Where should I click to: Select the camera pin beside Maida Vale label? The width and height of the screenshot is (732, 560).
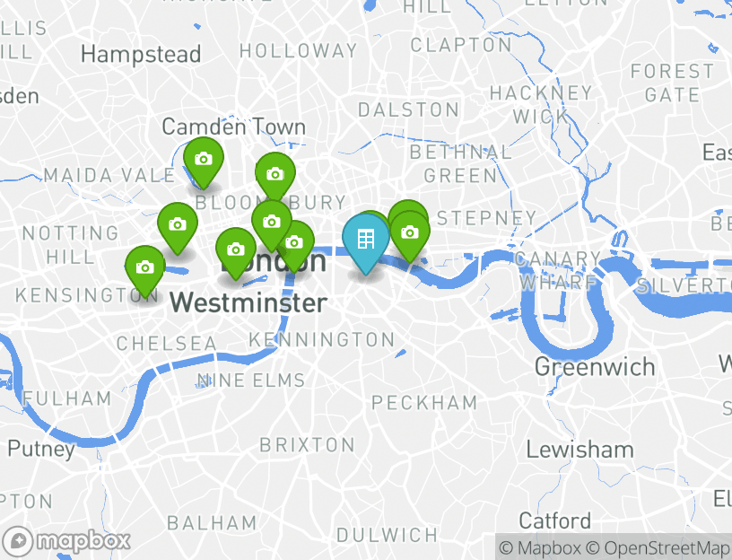[x=203, y=163]
